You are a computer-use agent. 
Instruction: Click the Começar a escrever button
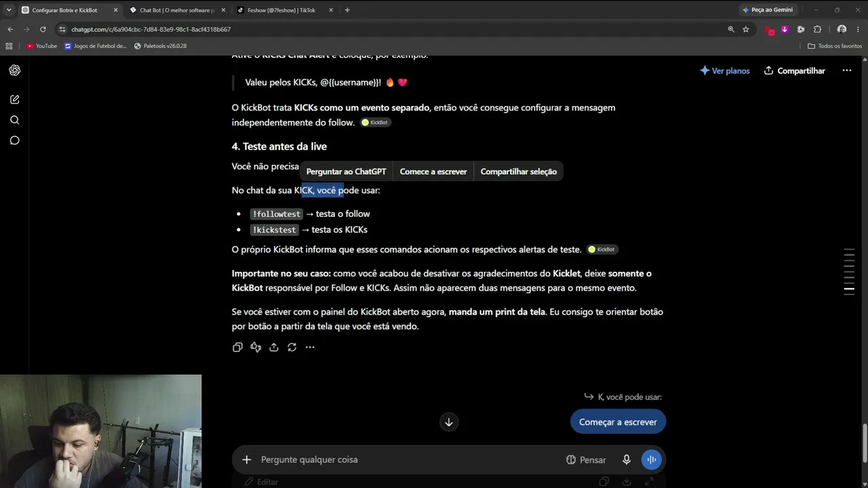pos(618,422)
